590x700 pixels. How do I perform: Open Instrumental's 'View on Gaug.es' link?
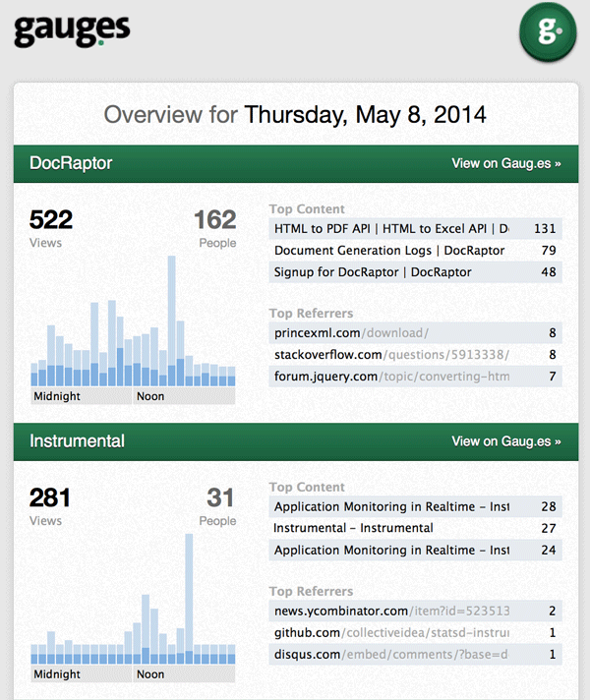(x=506, y=441)
